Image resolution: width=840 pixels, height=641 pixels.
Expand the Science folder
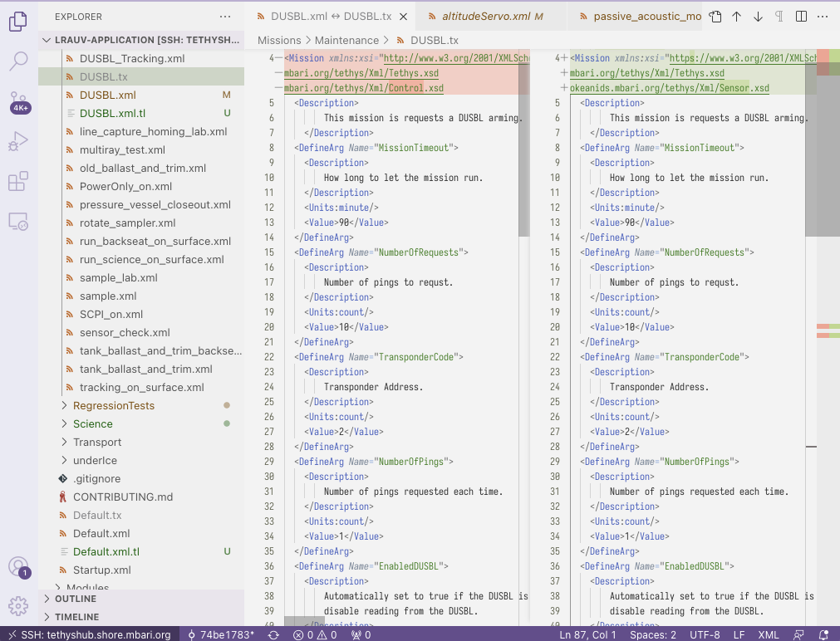[92, 424]
